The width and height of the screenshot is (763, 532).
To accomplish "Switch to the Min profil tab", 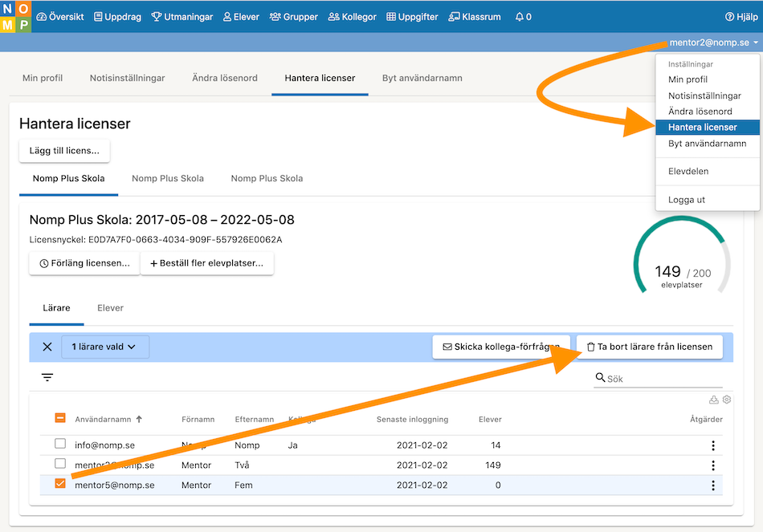I will [43, 78].
